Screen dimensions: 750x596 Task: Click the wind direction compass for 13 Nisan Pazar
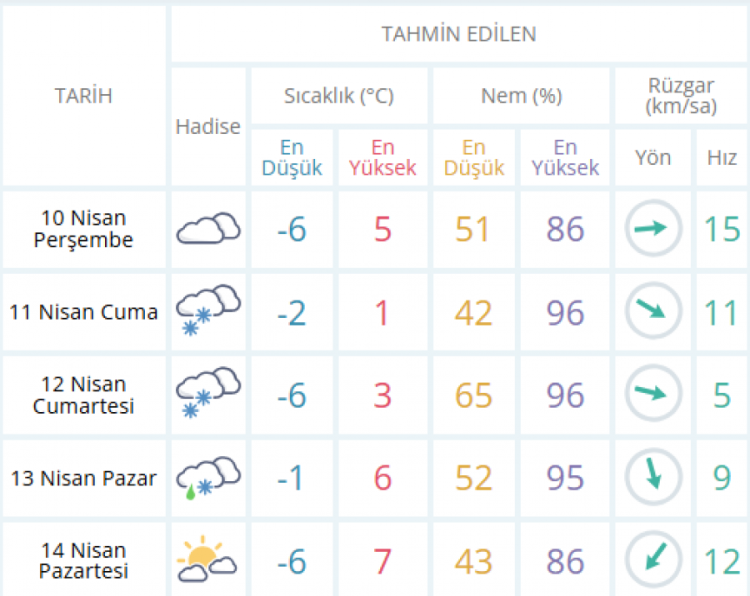coord(652,477)
